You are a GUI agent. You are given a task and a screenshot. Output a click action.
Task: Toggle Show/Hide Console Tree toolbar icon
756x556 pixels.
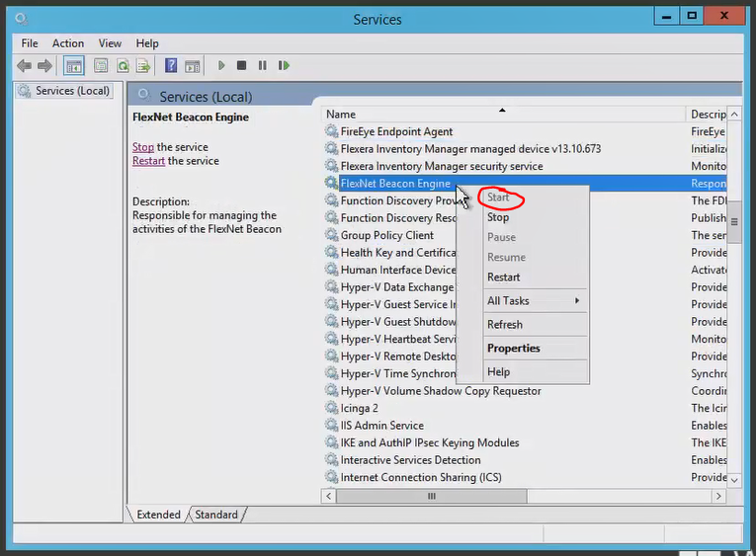pos(74,66)
